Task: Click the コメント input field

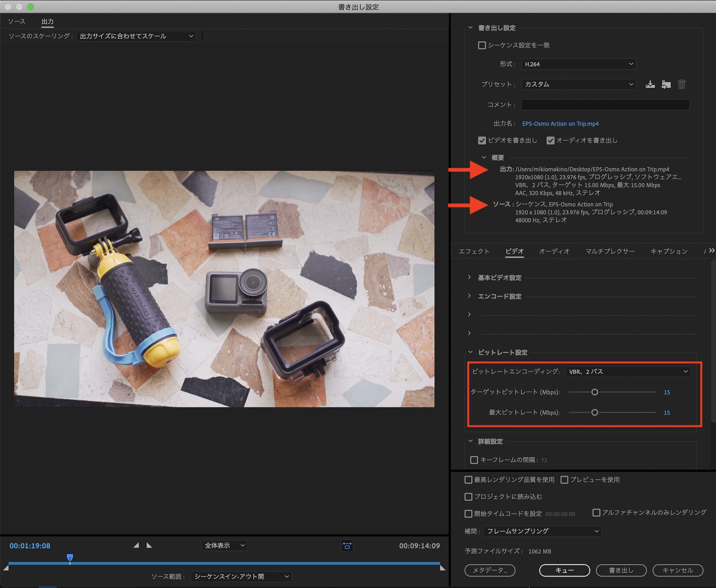Action: click(605, 105)
